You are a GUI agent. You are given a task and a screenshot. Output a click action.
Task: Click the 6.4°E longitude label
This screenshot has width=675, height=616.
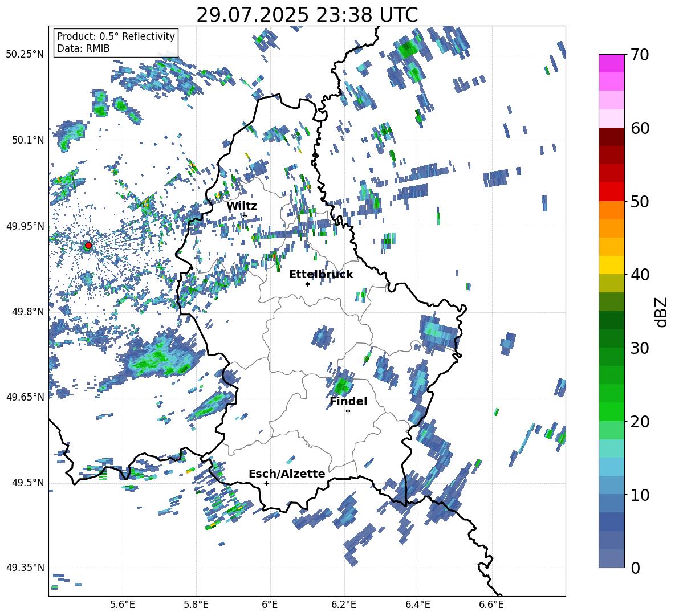coord(417,605)
